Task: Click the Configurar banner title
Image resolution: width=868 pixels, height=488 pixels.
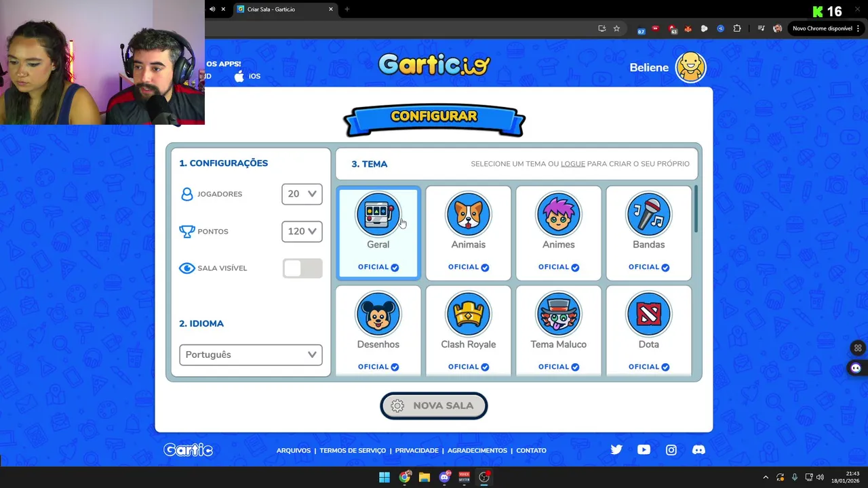Action: [433, 116]
